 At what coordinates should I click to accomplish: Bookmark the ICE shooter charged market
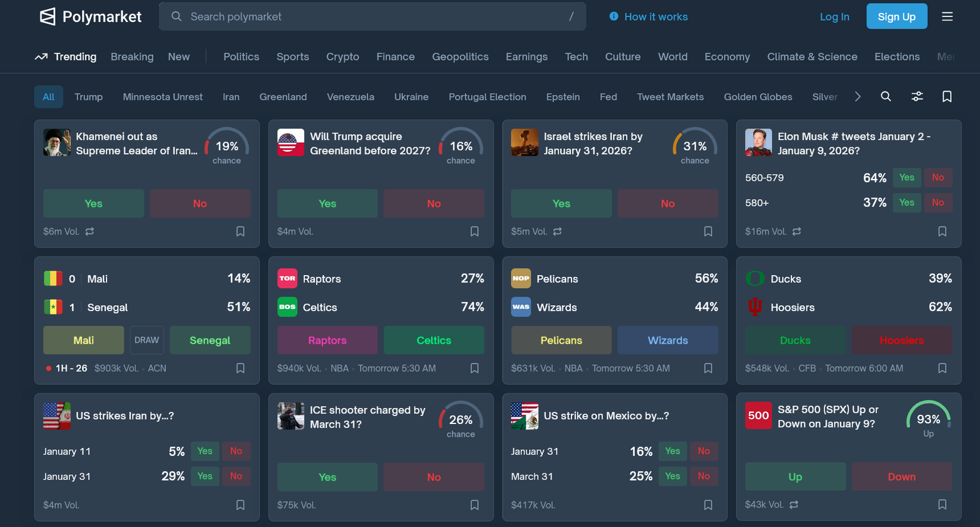[474, 505]
